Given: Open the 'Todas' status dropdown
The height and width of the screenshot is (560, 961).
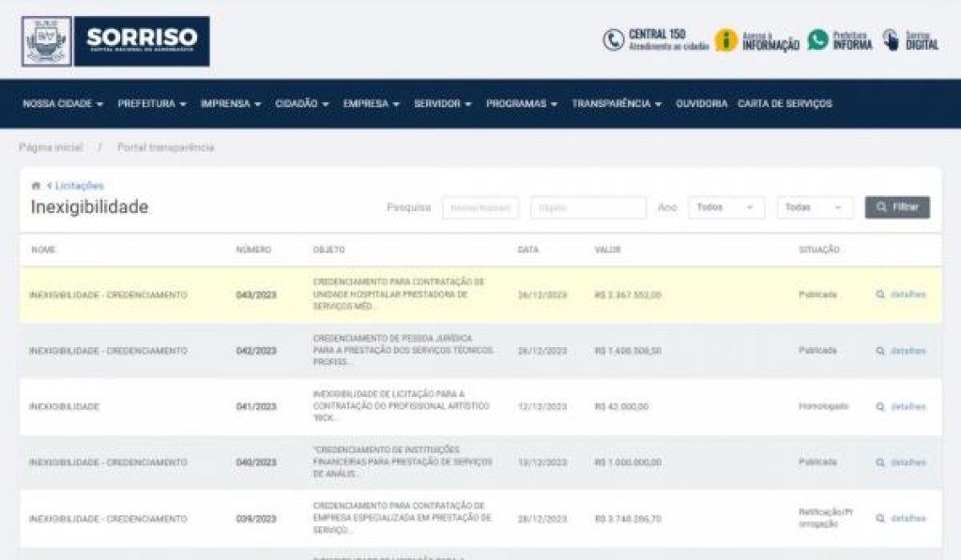Looking at the screenshot, I should click(815, 207).
